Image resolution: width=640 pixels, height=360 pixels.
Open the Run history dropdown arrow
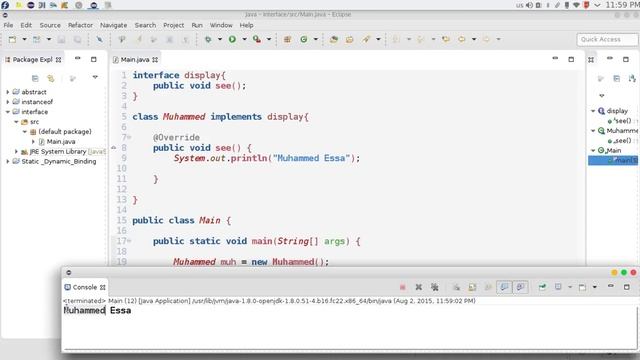tap(244, 39)
